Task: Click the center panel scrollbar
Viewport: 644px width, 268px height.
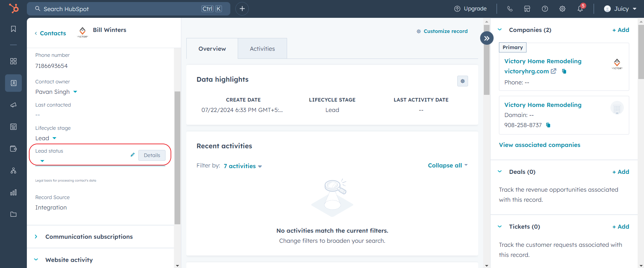Action: [x=487, y=60]
